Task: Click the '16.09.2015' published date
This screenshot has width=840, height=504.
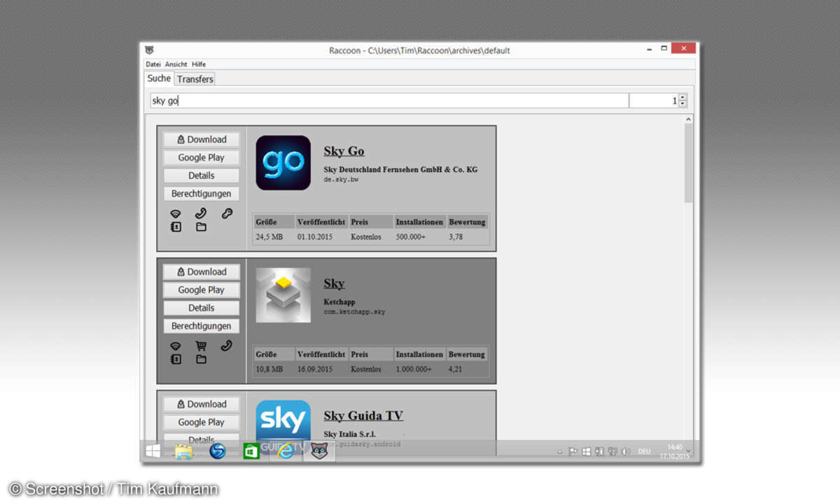Action: pos(314,370)
